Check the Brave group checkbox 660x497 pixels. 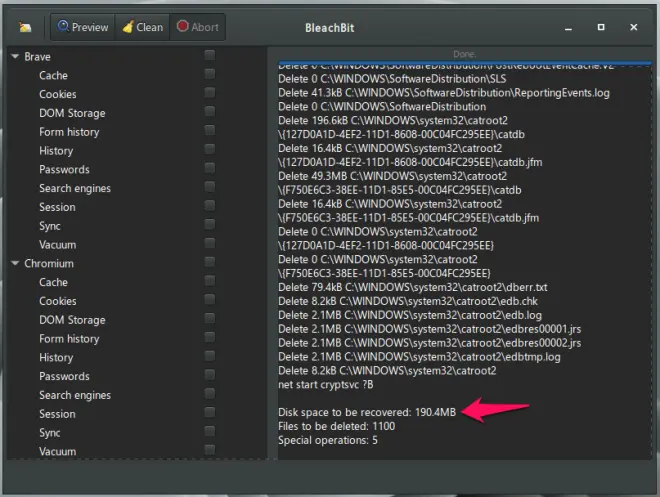coord(210,55)
